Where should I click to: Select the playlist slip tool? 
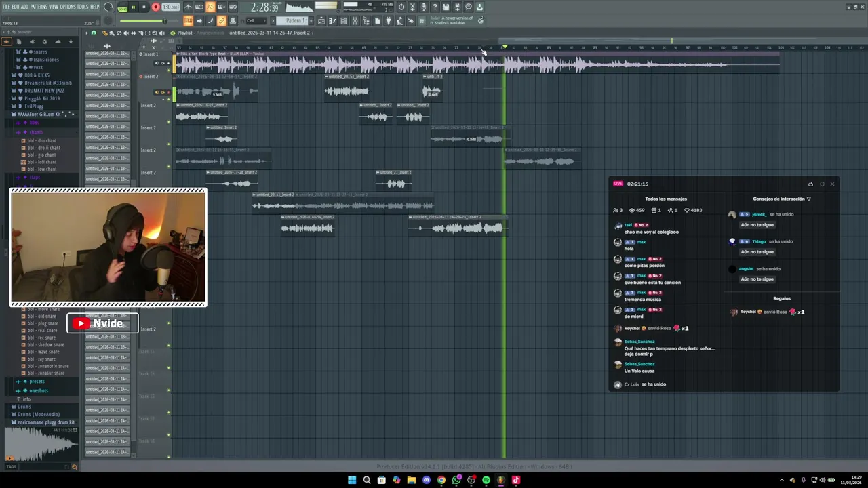[x=133, y=33]
